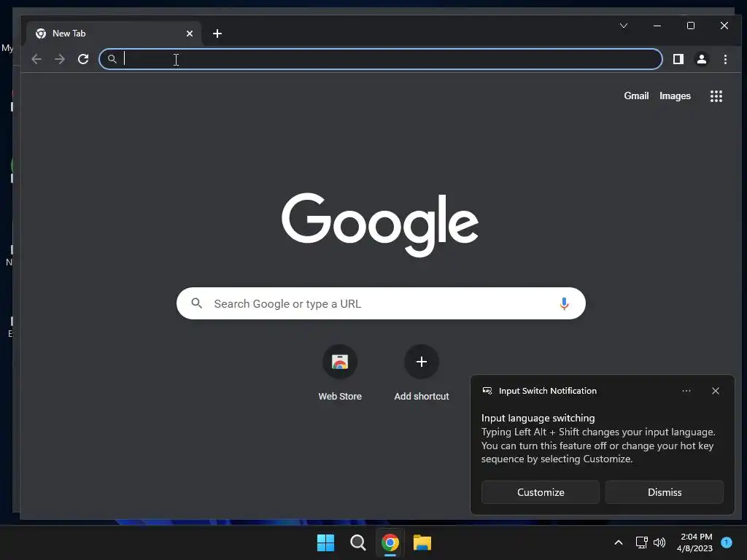Screen dimensions: 747x560
Task: Open the Web Store shortcut
Action: [340, 373]
